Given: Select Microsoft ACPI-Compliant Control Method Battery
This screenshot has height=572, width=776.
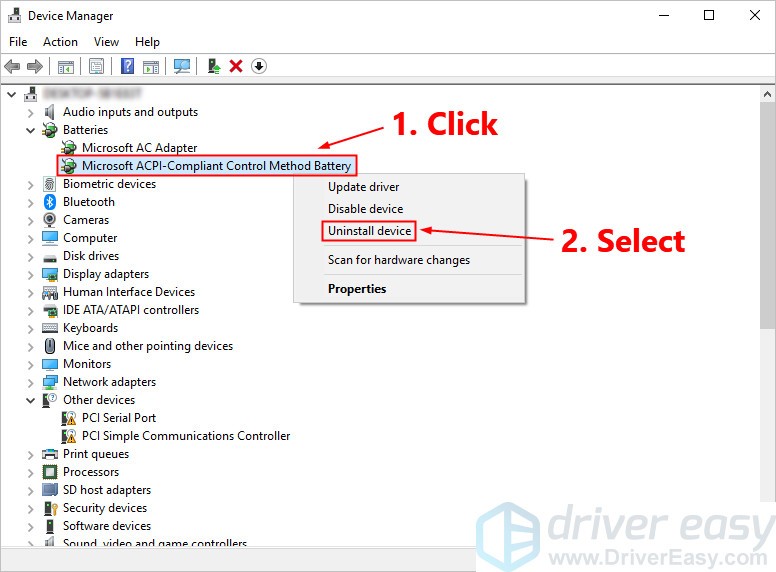Looking at the screenshot, I should (x=217, y=166).
